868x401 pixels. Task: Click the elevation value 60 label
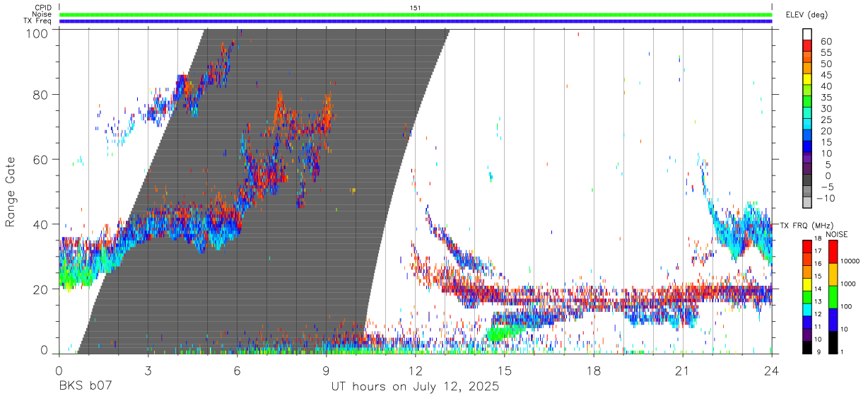coord(825,42)
